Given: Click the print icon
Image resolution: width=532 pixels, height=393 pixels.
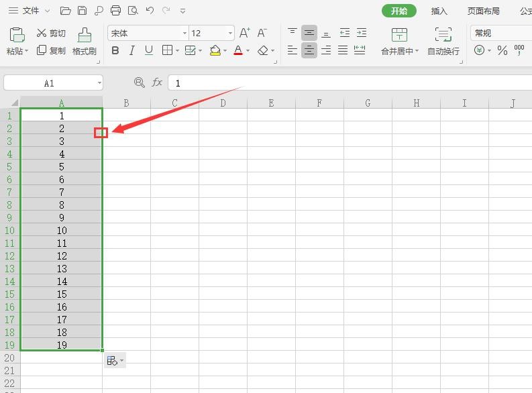Looking at the screenshot, I should pos(115,11).
